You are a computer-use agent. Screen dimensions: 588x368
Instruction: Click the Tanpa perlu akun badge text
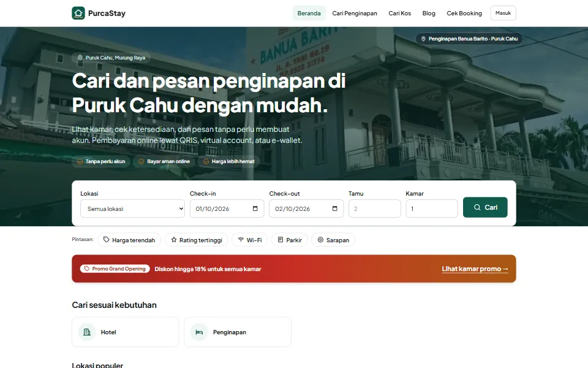(105, 161)
